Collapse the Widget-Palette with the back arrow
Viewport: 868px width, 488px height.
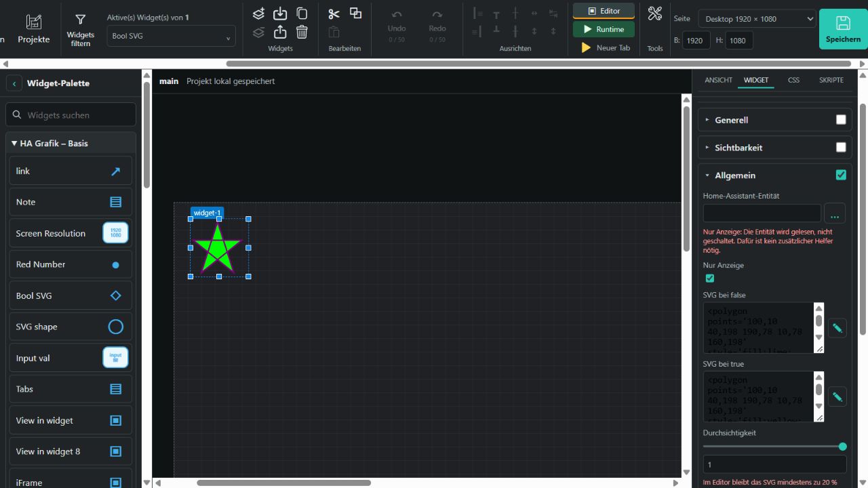14,83
